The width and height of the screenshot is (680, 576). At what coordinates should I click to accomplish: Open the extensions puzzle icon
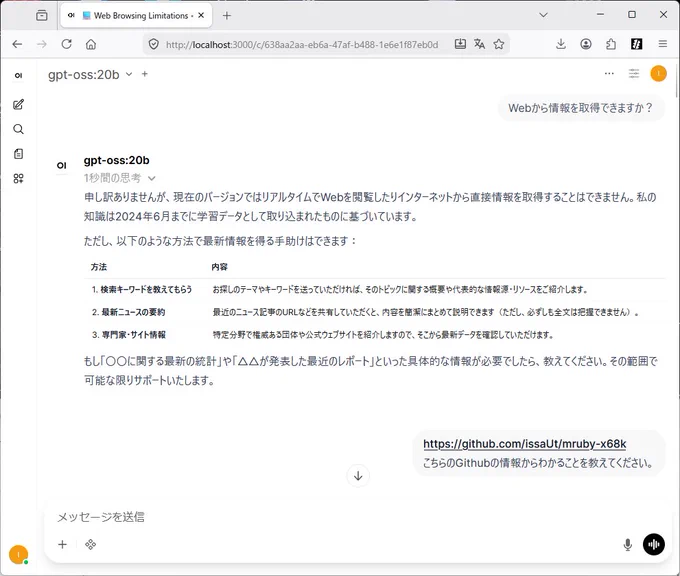pos(611,44)
